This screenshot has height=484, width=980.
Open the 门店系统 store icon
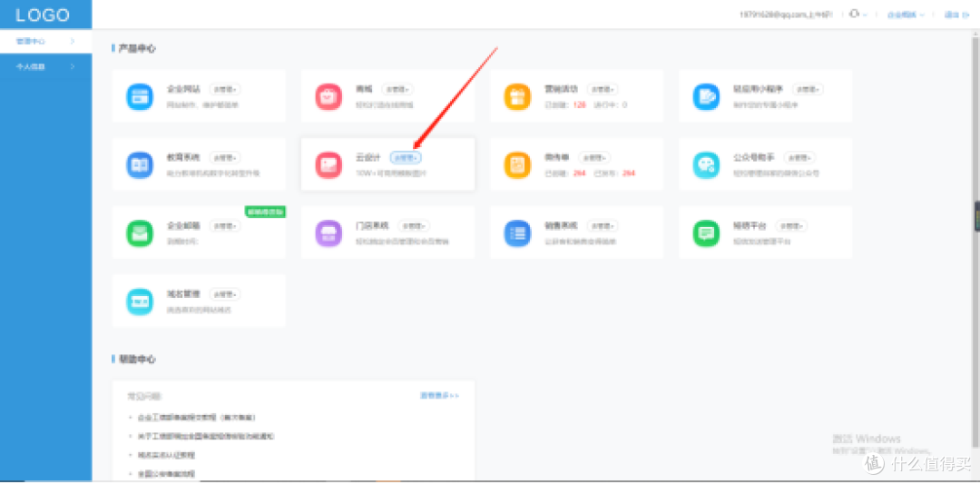[328, 233]
